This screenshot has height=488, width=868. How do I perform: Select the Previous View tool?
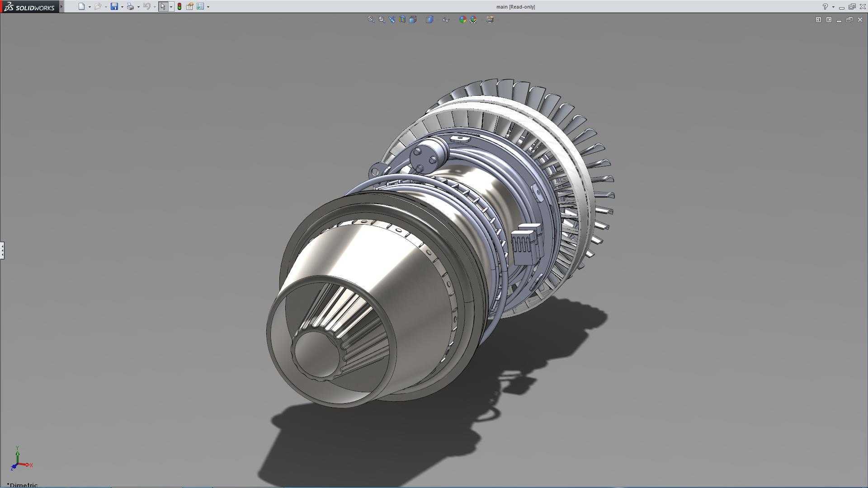point(392,19)
